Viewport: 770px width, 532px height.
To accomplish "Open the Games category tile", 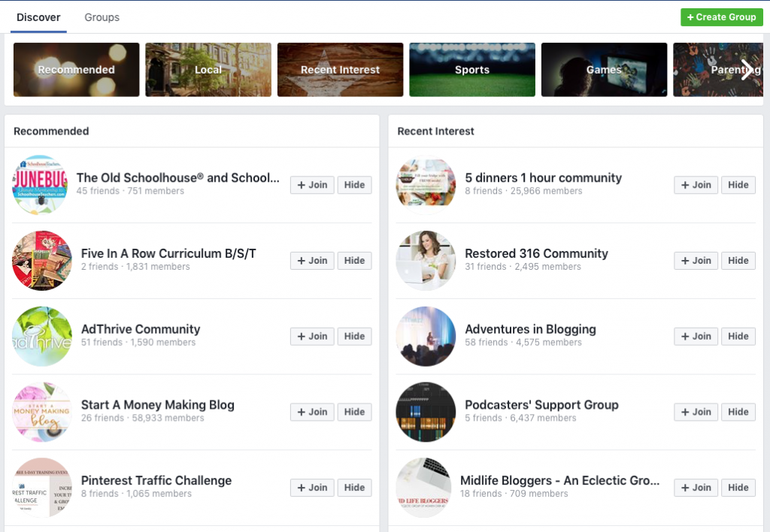I will (x=604, y=70).
